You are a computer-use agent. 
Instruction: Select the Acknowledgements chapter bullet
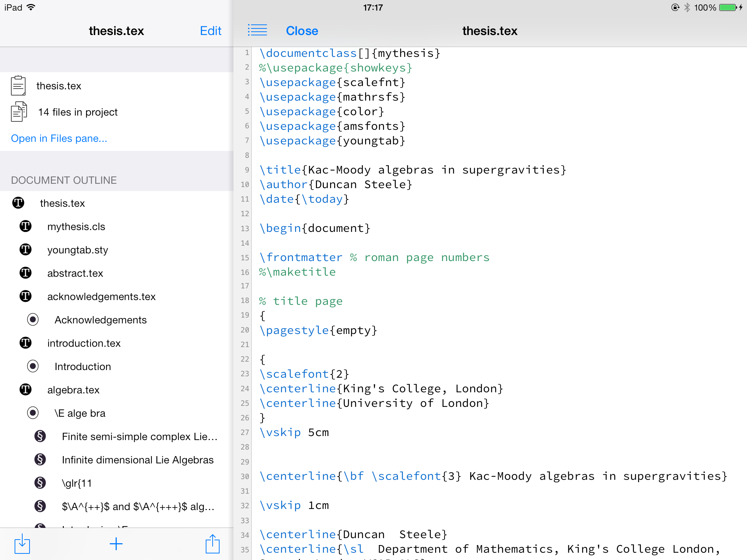coord(33,320)
